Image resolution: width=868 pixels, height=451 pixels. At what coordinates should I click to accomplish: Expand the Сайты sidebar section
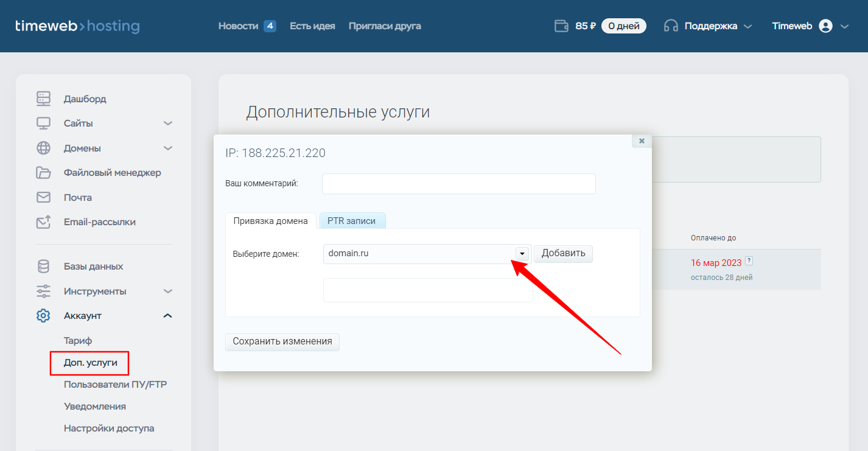point(168,124)
